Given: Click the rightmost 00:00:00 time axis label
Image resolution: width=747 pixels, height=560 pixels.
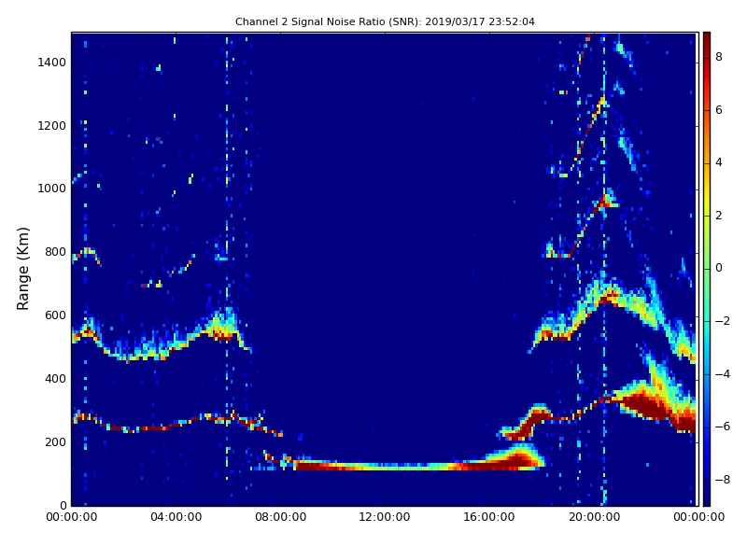Looking at the screenshot, I should [x=698, y=517].
